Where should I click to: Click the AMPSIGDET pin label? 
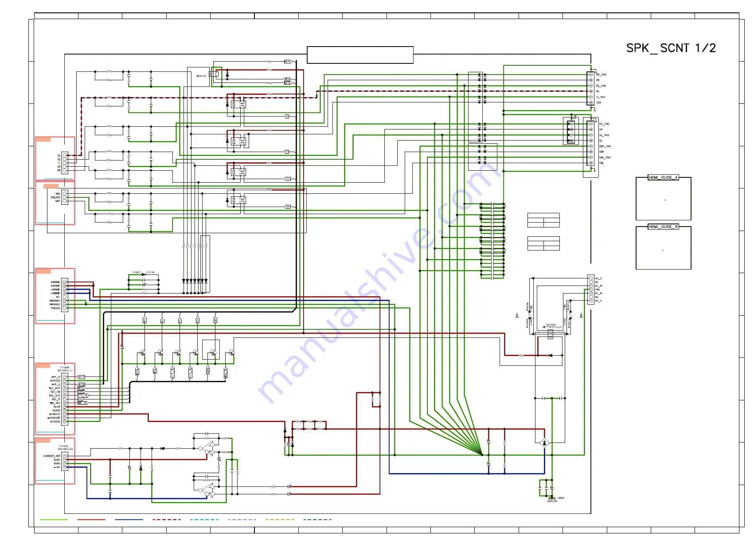point(54,418)
